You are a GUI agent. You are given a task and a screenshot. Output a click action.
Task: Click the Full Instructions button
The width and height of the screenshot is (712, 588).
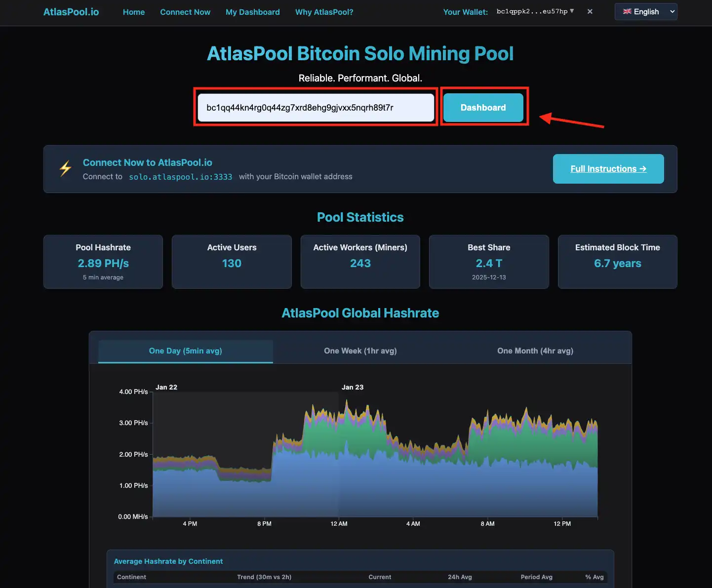click(608, 169)
